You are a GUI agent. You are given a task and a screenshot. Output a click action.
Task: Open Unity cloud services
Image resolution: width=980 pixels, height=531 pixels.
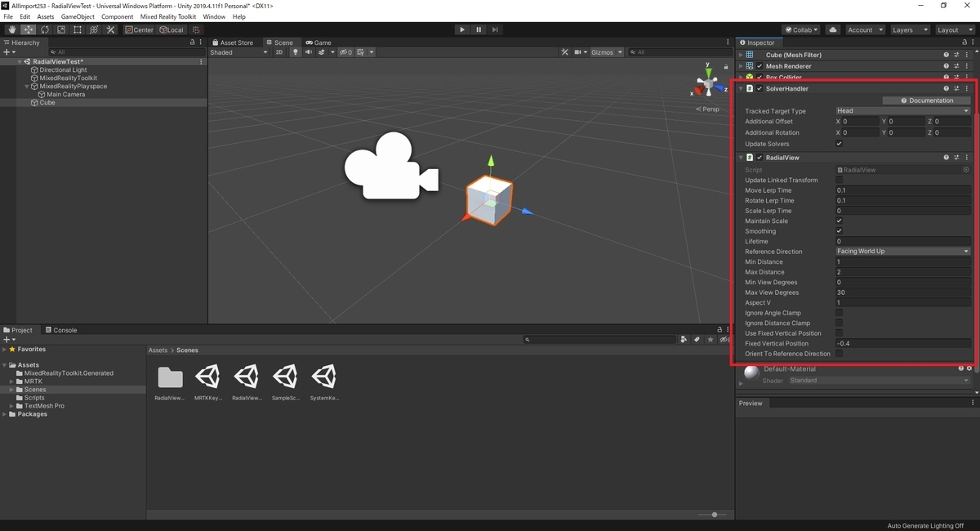pyautogui.click(x=833, y=29)
